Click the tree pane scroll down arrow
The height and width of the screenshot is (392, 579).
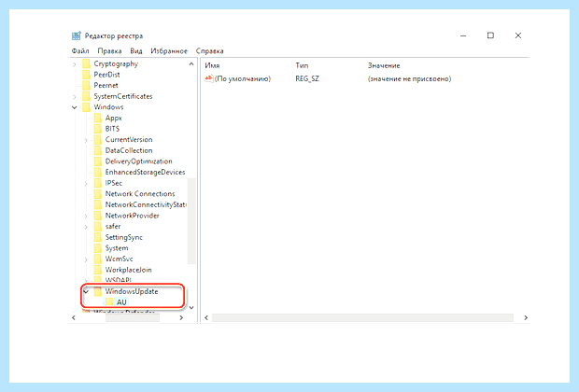191,307
